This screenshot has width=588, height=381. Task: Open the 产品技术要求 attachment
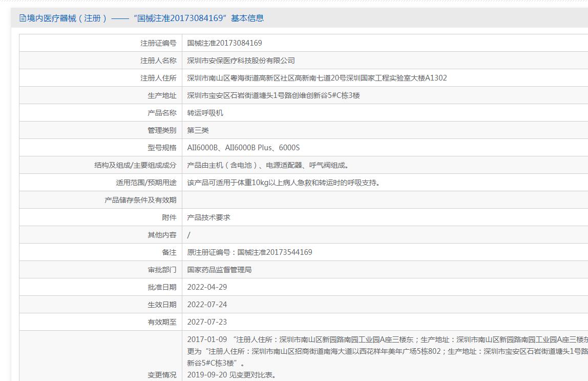point(209,217)
